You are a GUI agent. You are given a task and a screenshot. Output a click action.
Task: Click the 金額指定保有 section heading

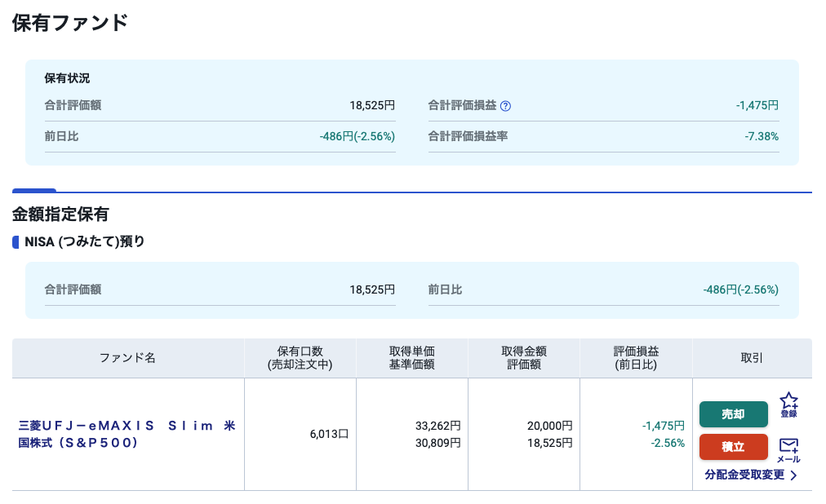[60, 214]
